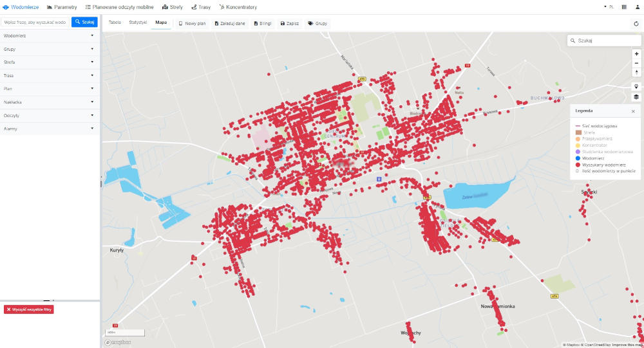Open the user account icon
The width and height of the screenshot is (644, 348).
[636, 7]
